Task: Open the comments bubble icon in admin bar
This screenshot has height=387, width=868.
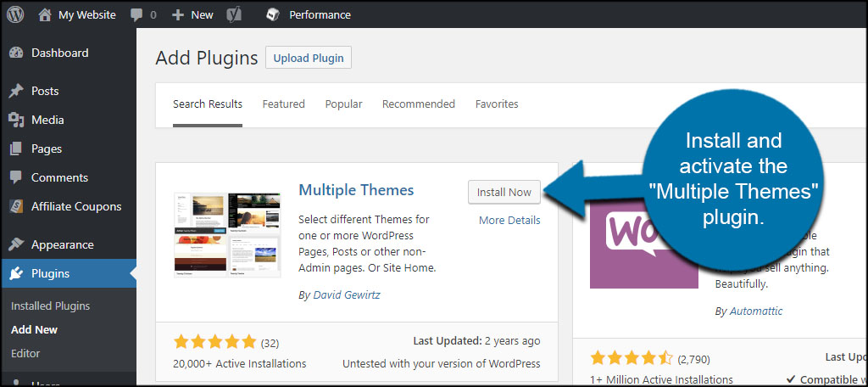Action: 136,15
